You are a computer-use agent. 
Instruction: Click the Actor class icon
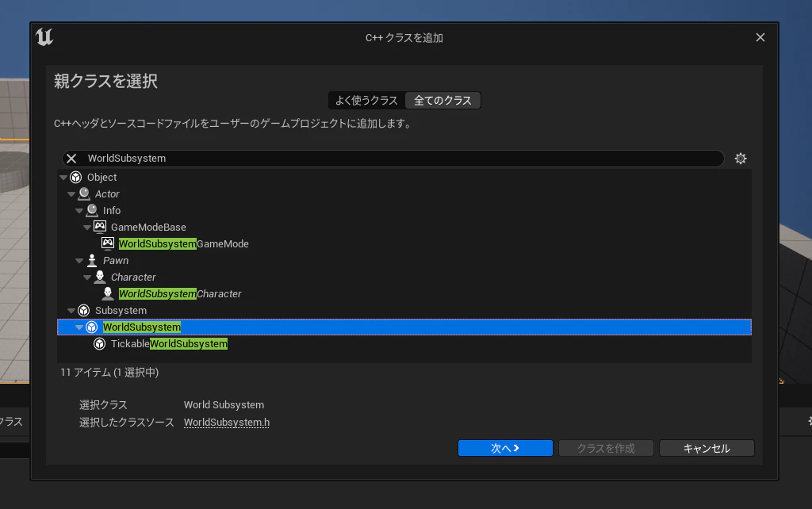pos(84,193)
